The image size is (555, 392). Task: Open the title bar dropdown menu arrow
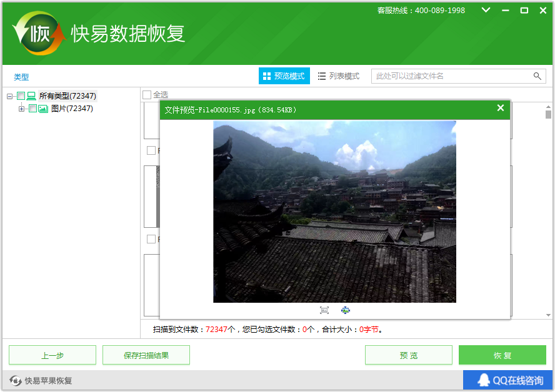(486, 10)
